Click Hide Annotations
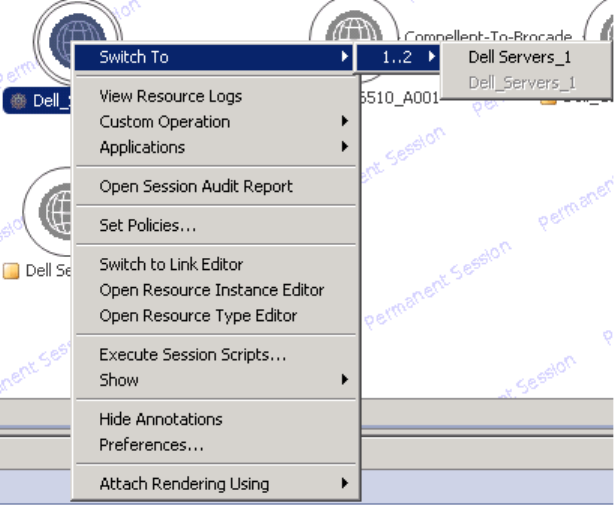 (x=213, y=419)
